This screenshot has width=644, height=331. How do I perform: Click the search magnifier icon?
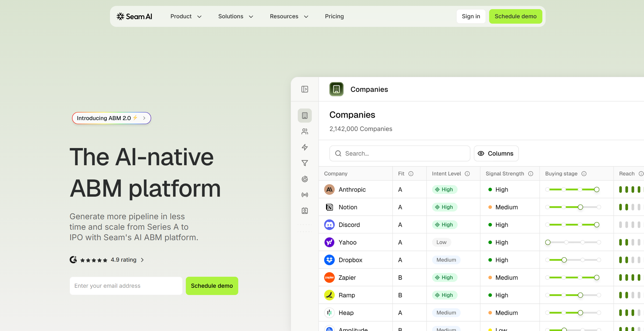[338, 153]
